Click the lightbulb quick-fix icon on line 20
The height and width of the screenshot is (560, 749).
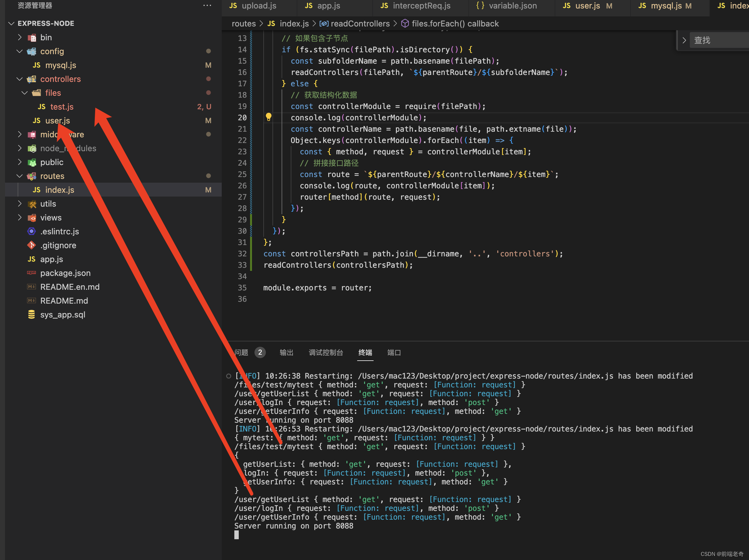[269, 117]
